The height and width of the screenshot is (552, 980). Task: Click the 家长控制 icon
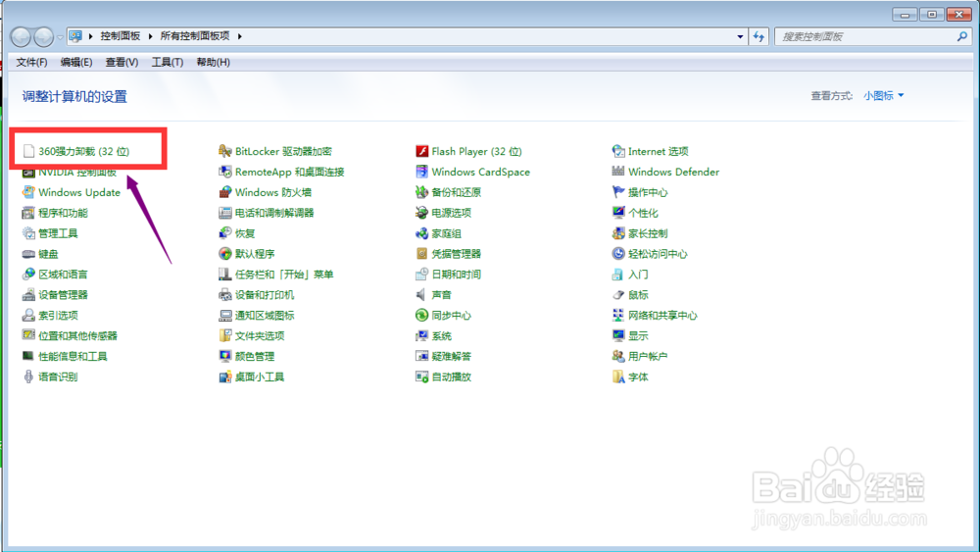tap(618, 233)
